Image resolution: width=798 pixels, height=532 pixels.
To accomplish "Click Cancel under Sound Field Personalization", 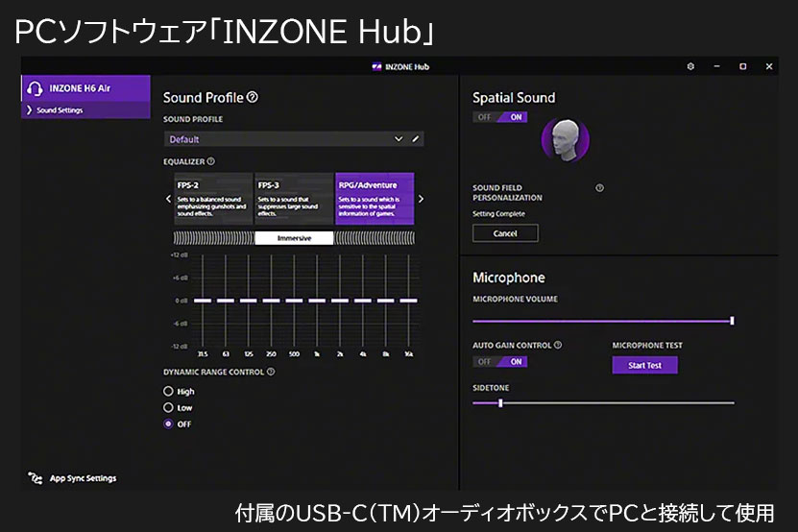I will click(505, 233).
